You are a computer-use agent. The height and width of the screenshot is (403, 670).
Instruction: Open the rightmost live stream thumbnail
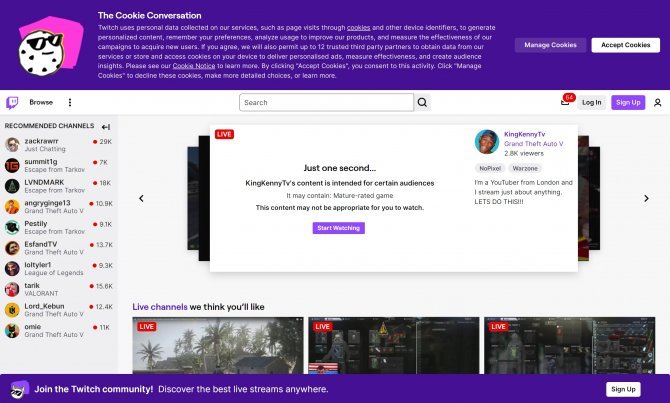[x=570, y=345]
